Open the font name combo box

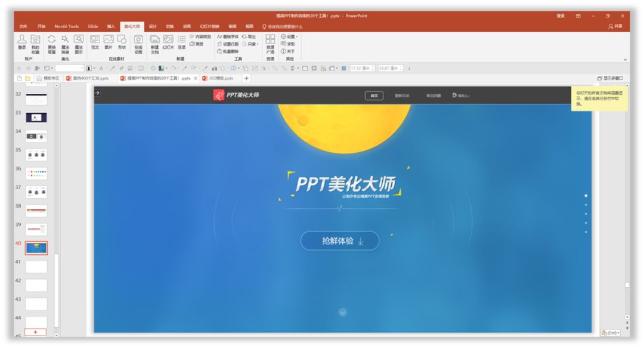tap(69, 68)
